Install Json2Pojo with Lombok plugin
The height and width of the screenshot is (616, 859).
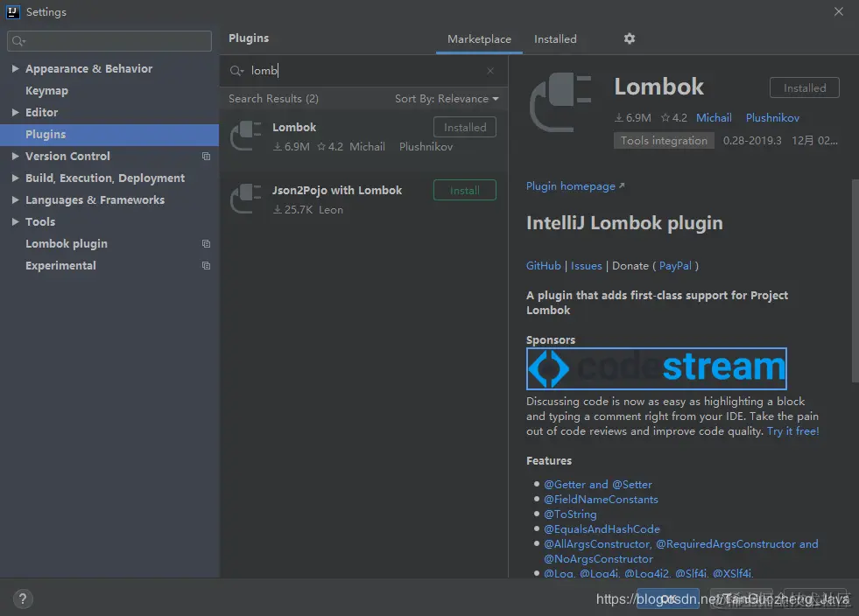click(x=465, y=190)
